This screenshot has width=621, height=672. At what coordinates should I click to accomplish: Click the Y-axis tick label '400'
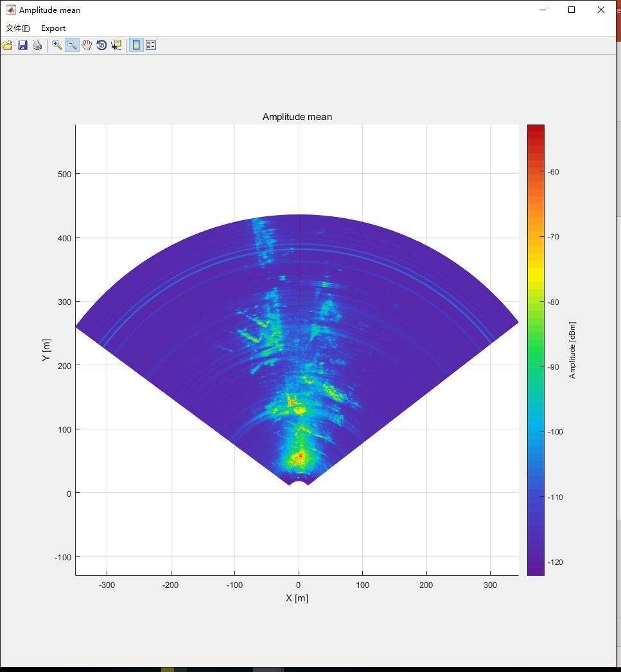(65, 238)
